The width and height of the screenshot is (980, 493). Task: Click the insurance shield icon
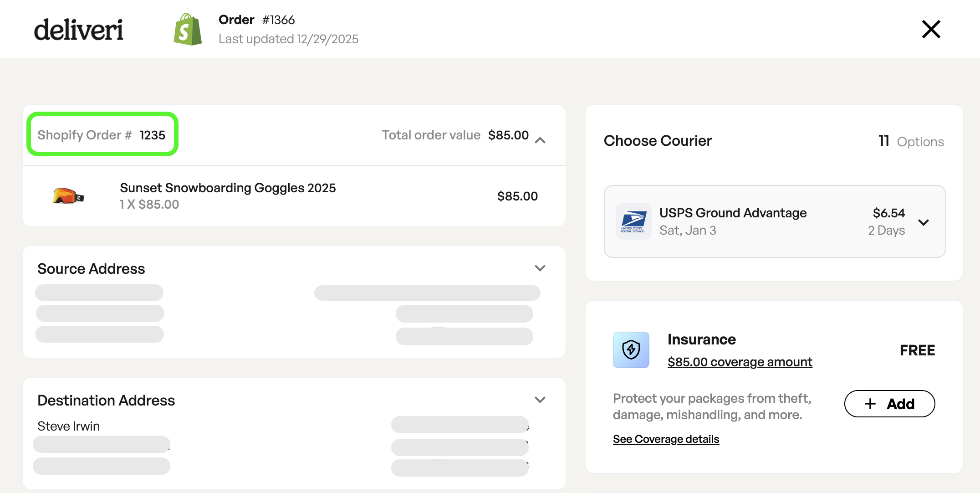pos(631,350)
